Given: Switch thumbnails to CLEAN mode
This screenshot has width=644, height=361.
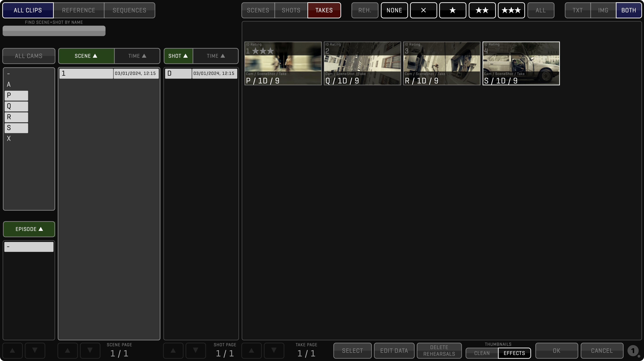Looking at the screenshot, I should click(x=482, y=353).
